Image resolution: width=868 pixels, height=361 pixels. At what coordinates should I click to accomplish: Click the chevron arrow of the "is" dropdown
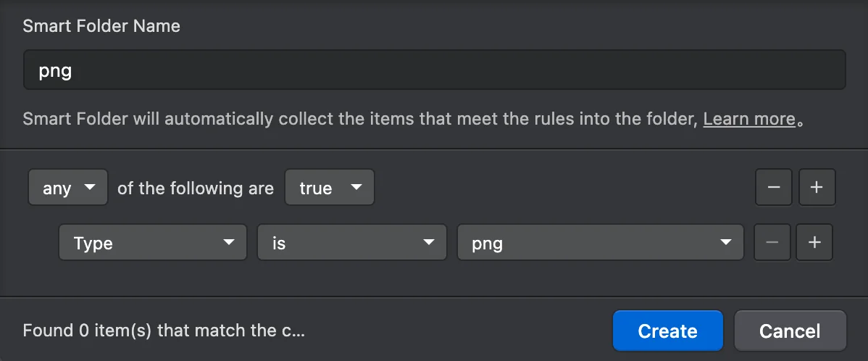coord(428,243)
